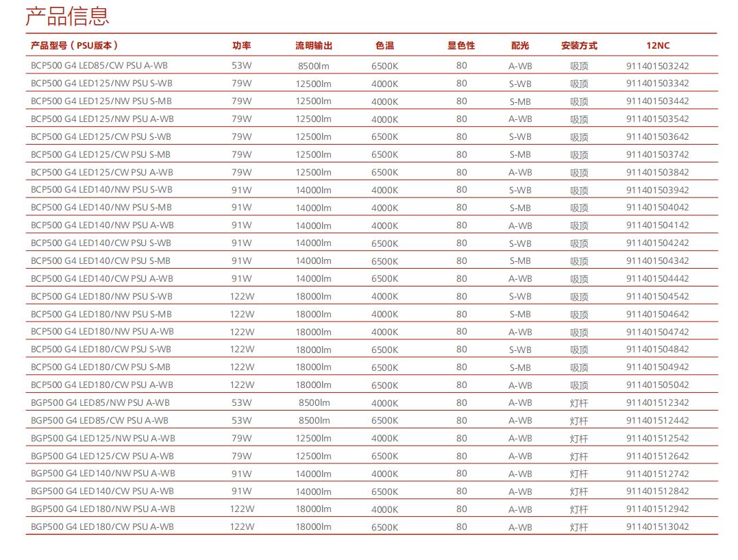Image resolution: width=738 pixels, height=560 pixels.
Task: Click the 12NC code 911401504242
Action: click(657, 243)
